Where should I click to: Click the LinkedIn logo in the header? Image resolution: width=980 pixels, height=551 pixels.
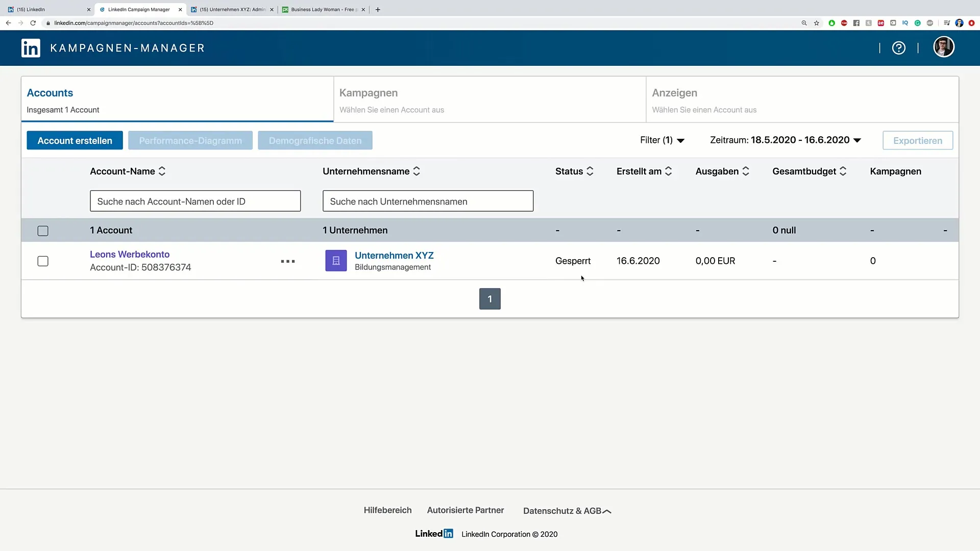tap(31, 48)
